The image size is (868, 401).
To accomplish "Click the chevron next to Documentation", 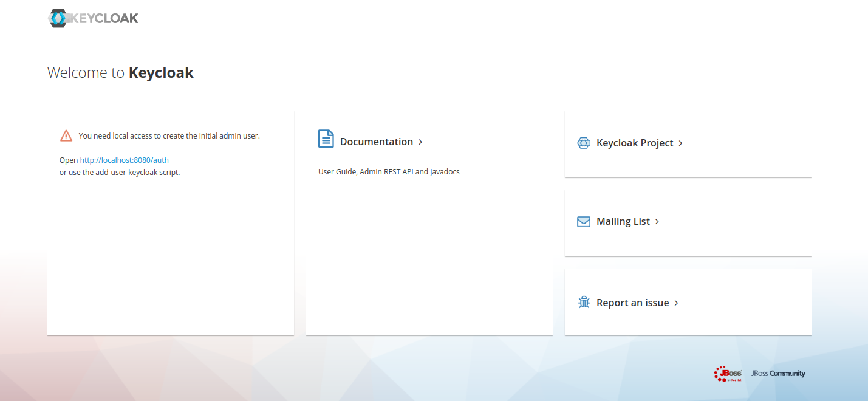I will point(420,142).
